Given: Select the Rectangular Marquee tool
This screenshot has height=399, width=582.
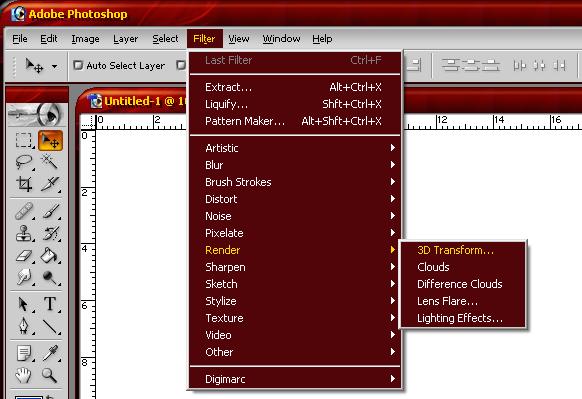Looking at the screenshot, I should coord(24,141).
